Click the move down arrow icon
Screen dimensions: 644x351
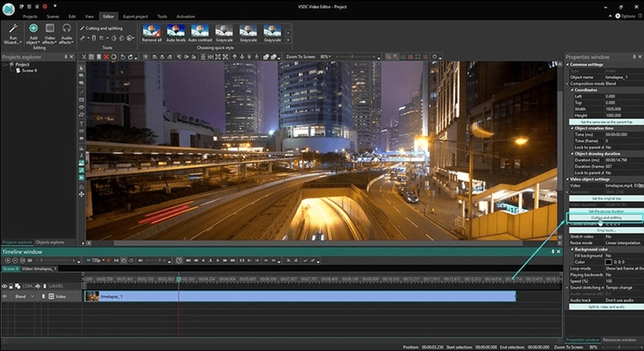(x=242, y=57)
